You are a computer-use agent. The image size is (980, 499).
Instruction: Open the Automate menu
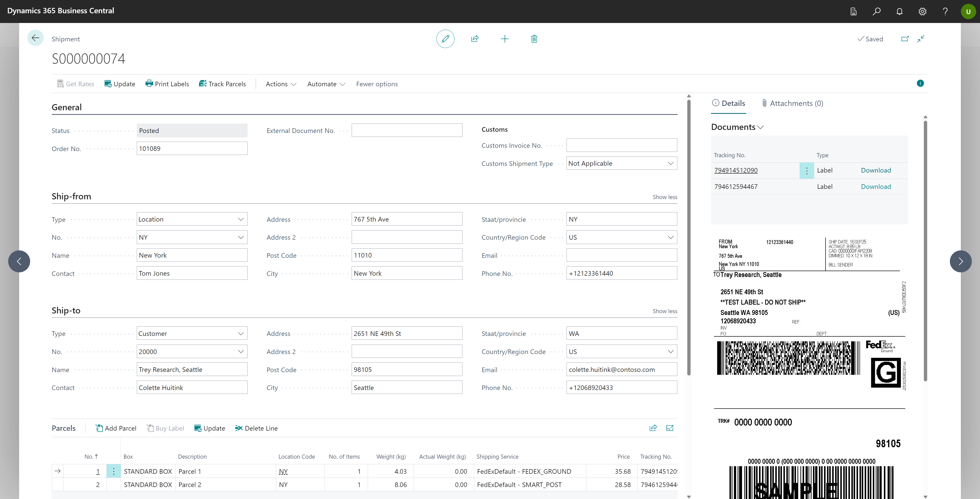tap(326, 84)
